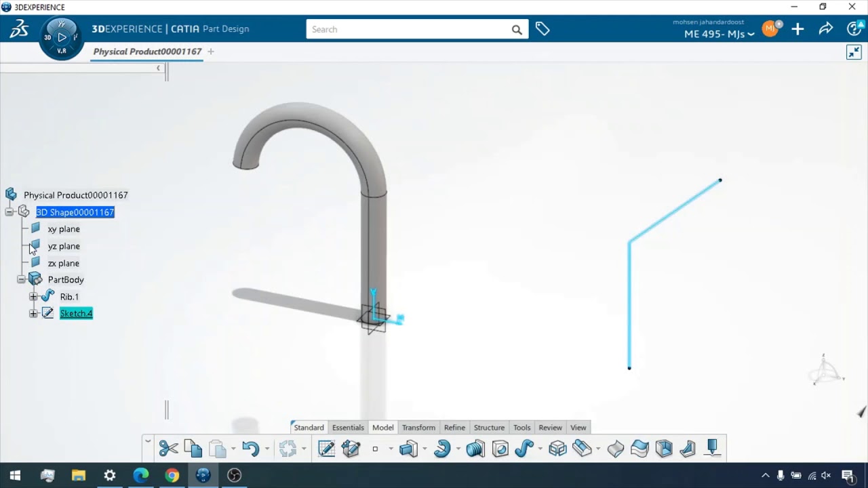Viewport: 868px width, 488px height.
Task: Click the Update refresh icon
Action: point(288,448)
